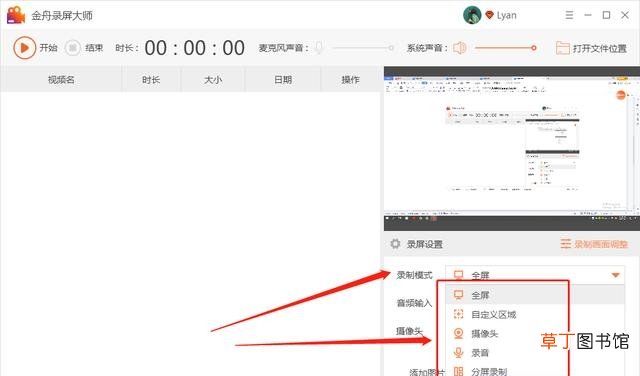Screen dimensions: 640x376
Task: Sort by the 视频名 column header
Action: (61, 80)
